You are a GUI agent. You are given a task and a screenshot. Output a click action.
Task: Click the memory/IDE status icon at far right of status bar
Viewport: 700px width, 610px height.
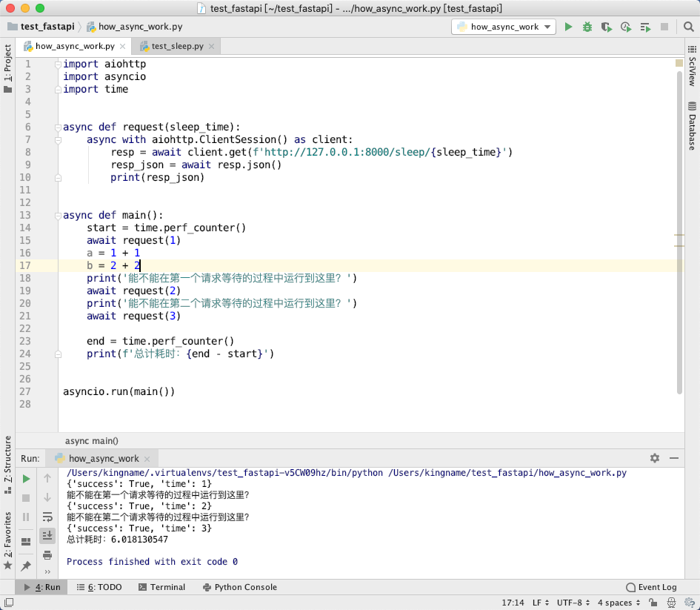[x=690, y=603]
